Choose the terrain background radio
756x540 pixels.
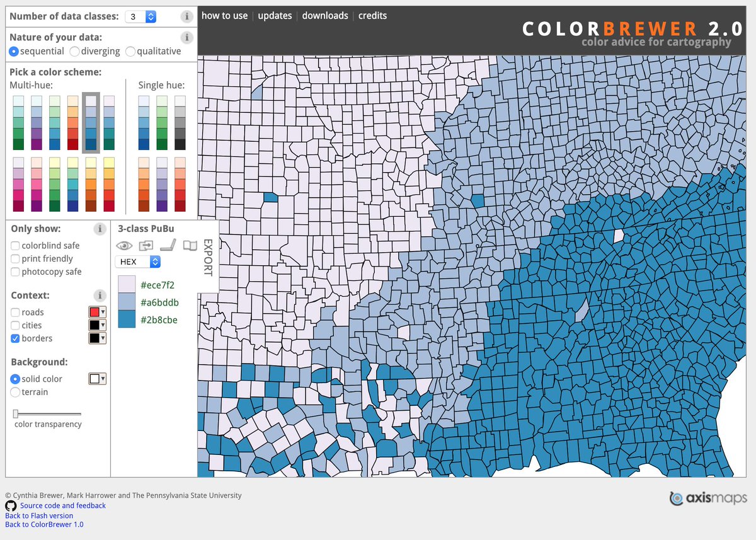(x=15, y=392)
